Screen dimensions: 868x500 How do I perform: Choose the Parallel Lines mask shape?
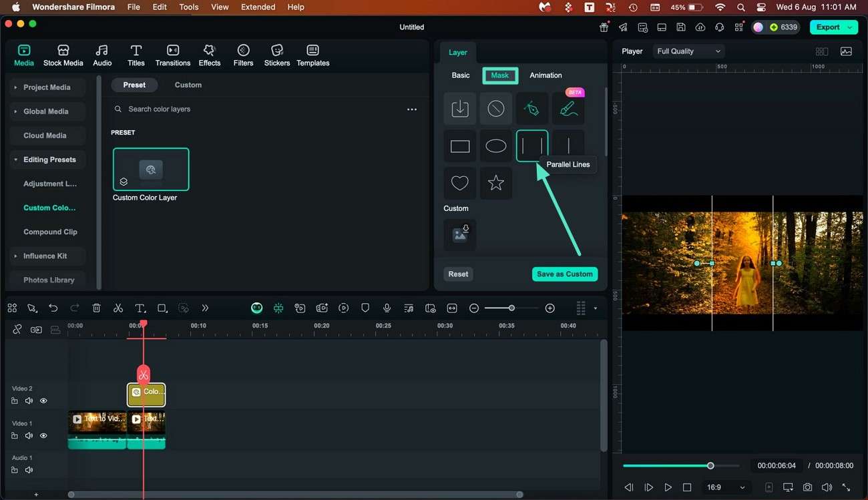[532, 146]
